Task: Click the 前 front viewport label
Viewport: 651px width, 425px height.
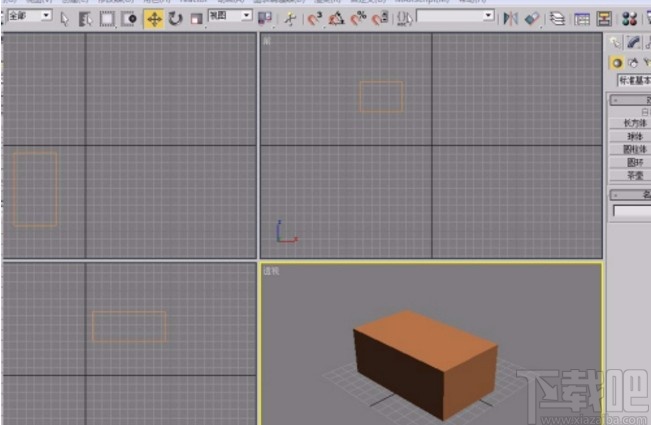Action: tap(267, 41)
